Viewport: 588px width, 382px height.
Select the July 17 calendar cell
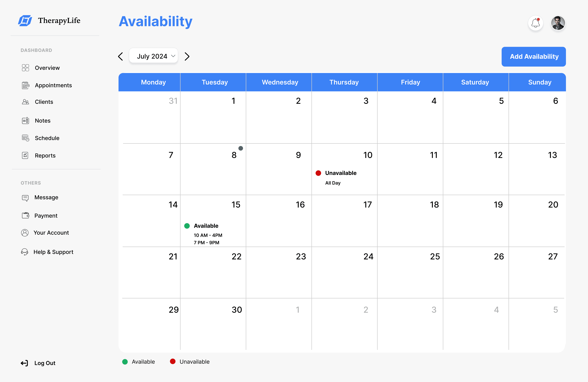tap(344, 221)
